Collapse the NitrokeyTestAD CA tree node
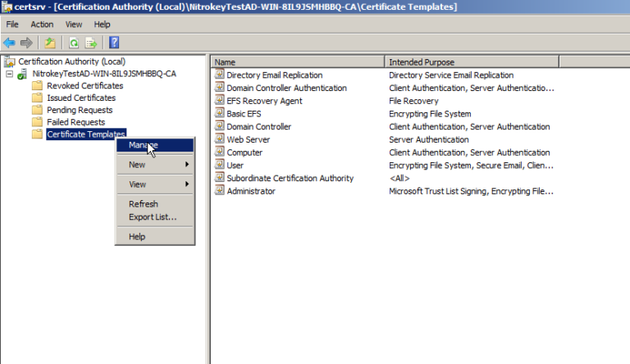Image resolution: width=630 pixels, height=364 pixels. coord(9,74)
